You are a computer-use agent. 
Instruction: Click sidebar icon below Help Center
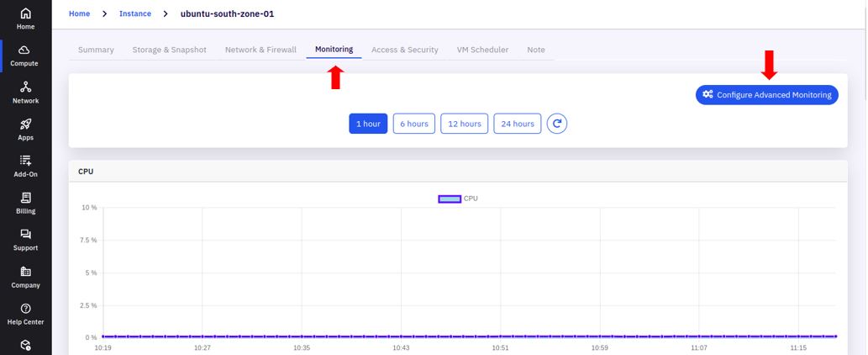tap(25, 346)
